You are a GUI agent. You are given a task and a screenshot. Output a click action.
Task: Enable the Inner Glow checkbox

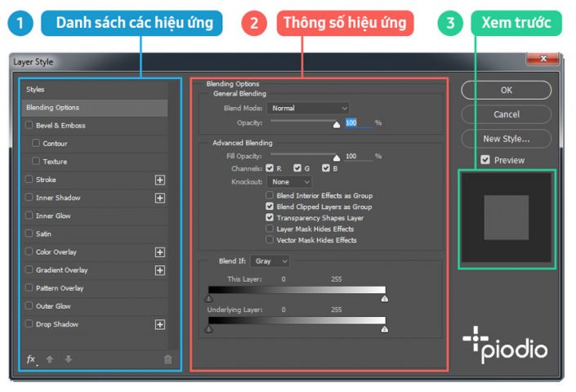(29, 215)
